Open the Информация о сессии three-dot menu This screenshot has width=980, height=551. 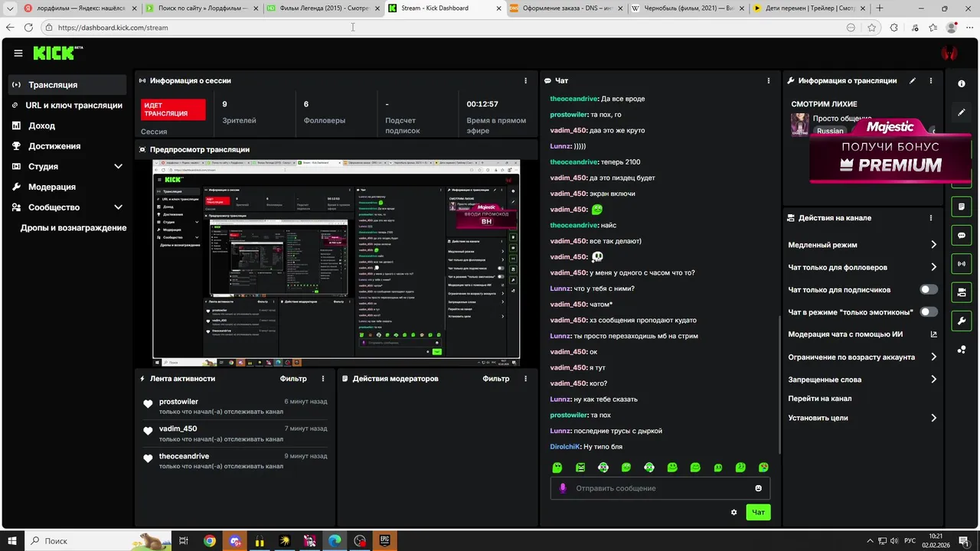525,80
